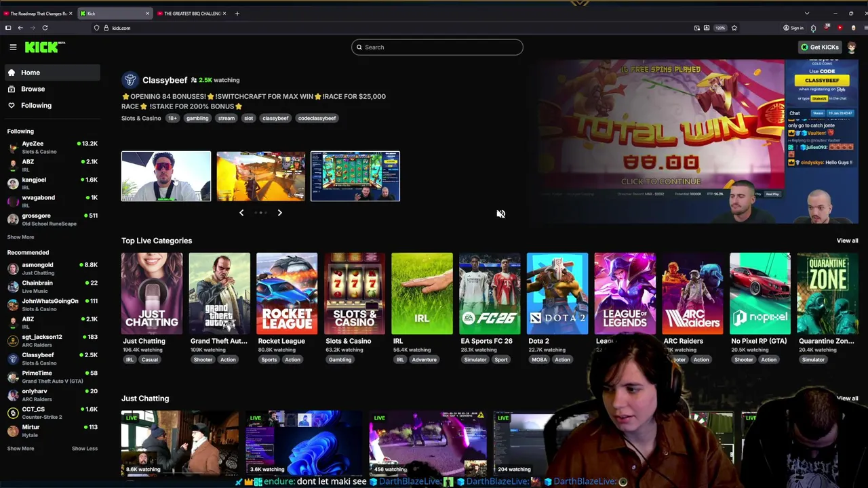Open CCT_CS in Recommended list
868x488 pixels.
coord(52,412)
